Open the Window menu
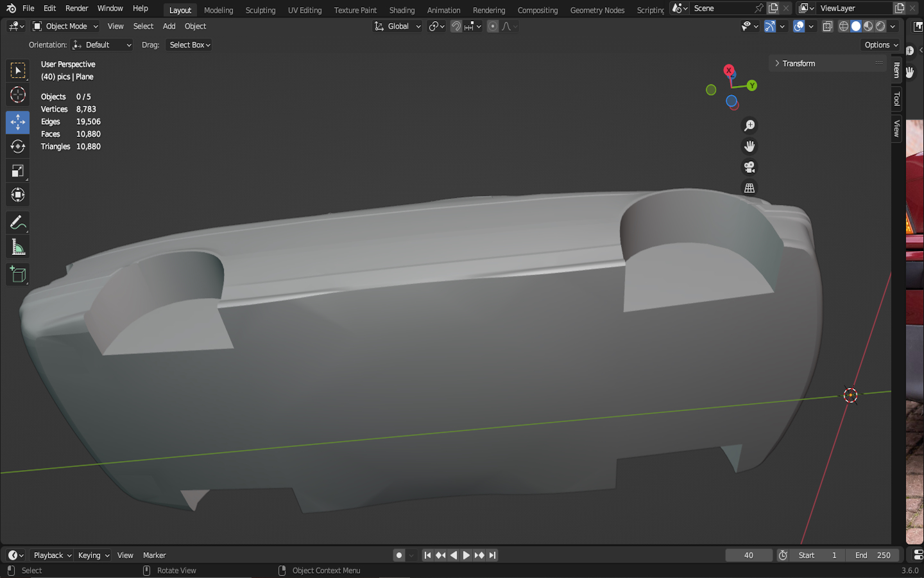The image size is (924, 578). pos(110,8)
